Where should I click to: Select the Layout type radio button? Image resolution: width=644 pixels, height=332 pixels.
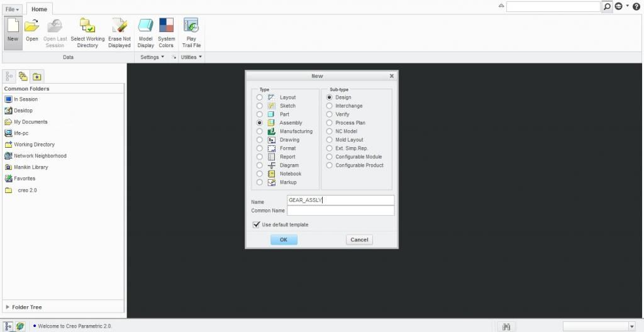(x=259, y=97)
